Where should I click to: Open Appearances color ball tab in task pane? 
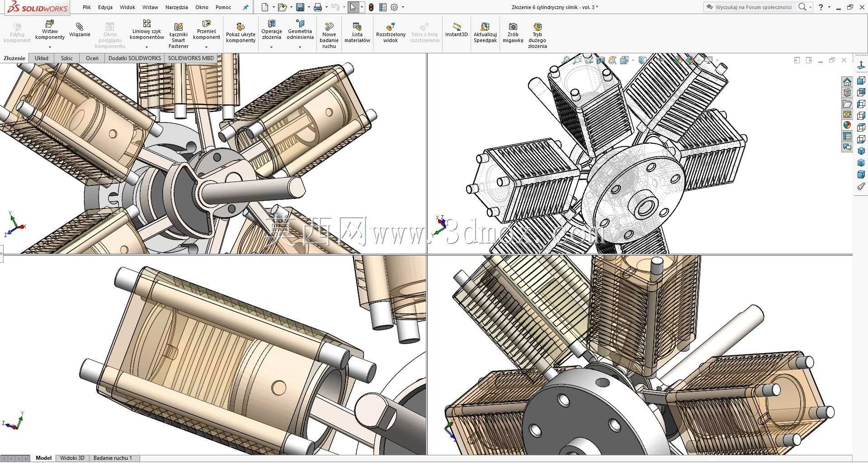click(847, 125)
